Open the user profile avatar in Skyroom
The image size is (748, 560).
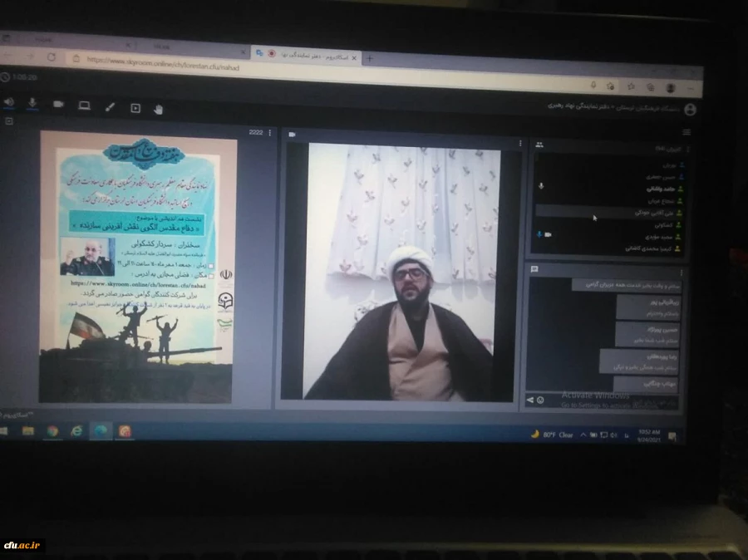690,110
